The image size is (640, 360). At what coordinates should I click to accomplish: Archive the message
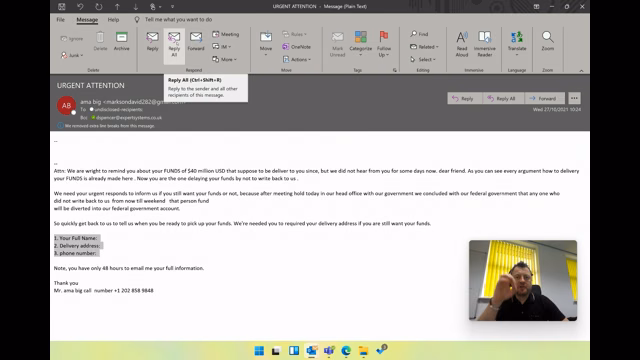(x=122, y=41)
